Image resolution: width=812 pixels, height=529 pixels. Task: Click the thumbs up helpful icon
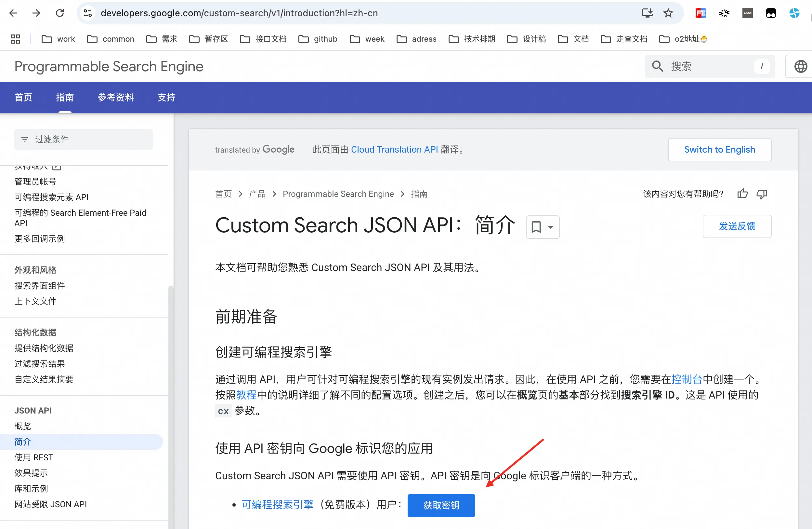pyautogui.click(x=742, y=194)
